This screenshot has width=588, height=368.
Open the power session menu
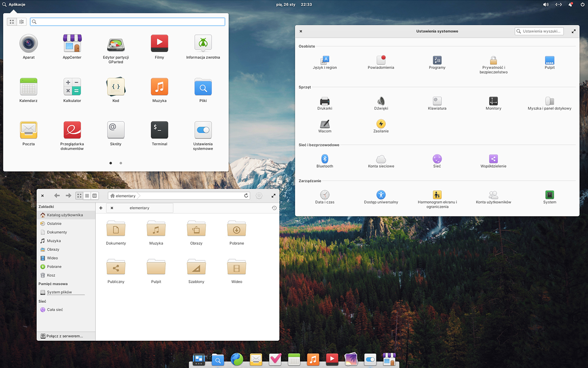click(x=582, y=5)
